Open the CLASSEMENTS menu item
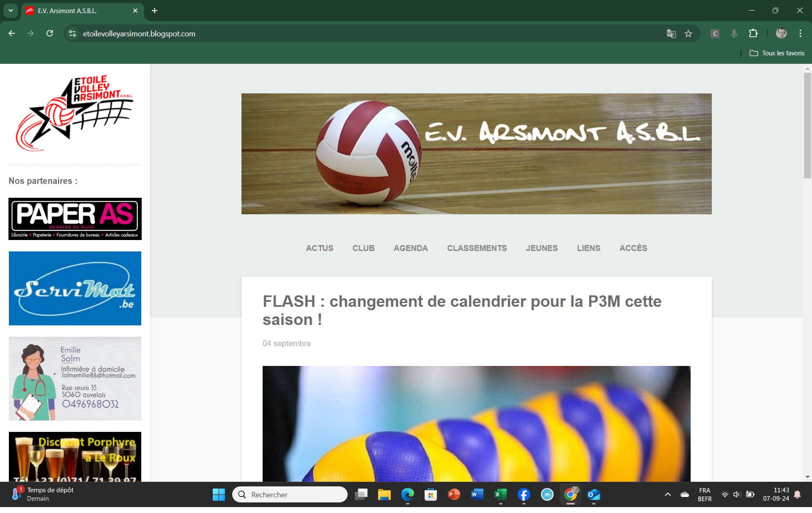 pos(477,248)
